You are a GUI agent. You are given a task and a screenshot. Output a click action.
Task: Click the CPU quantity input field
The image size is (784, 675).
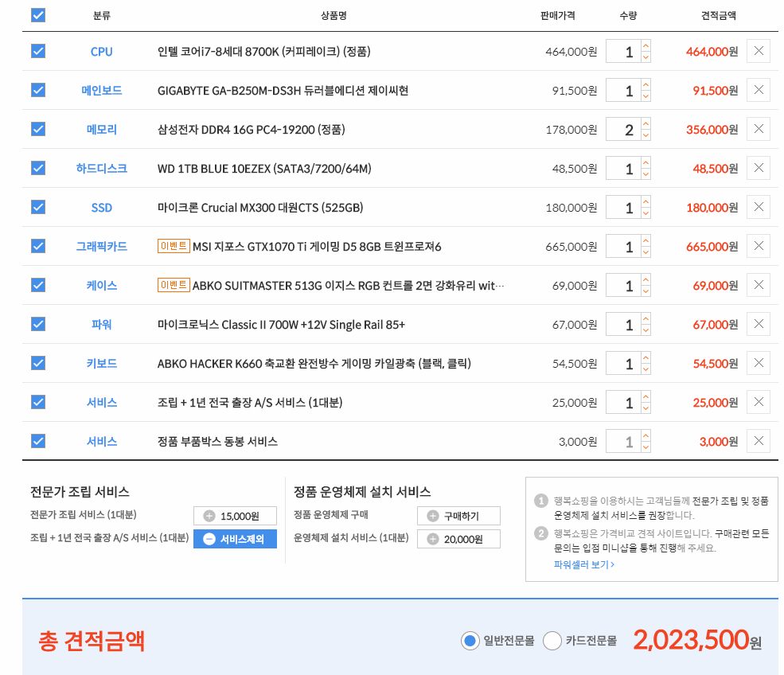click(x=623, y=51)
